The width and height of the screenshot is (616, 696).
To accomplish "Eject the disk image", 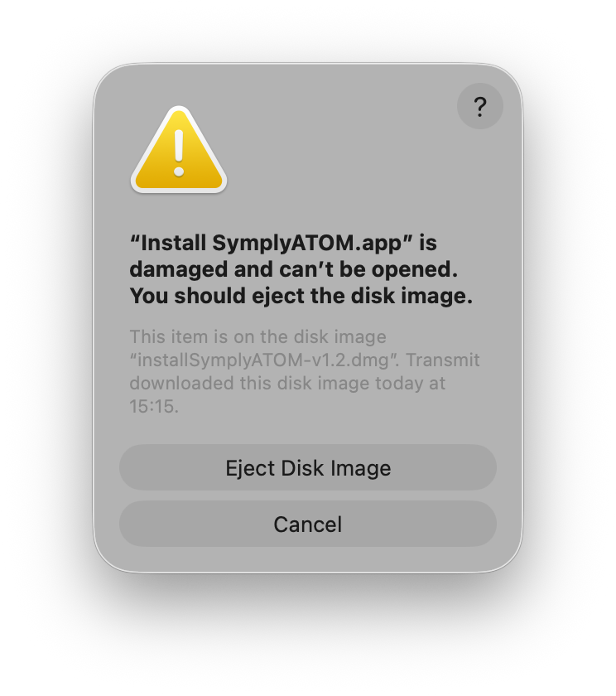I will [308, 468].
